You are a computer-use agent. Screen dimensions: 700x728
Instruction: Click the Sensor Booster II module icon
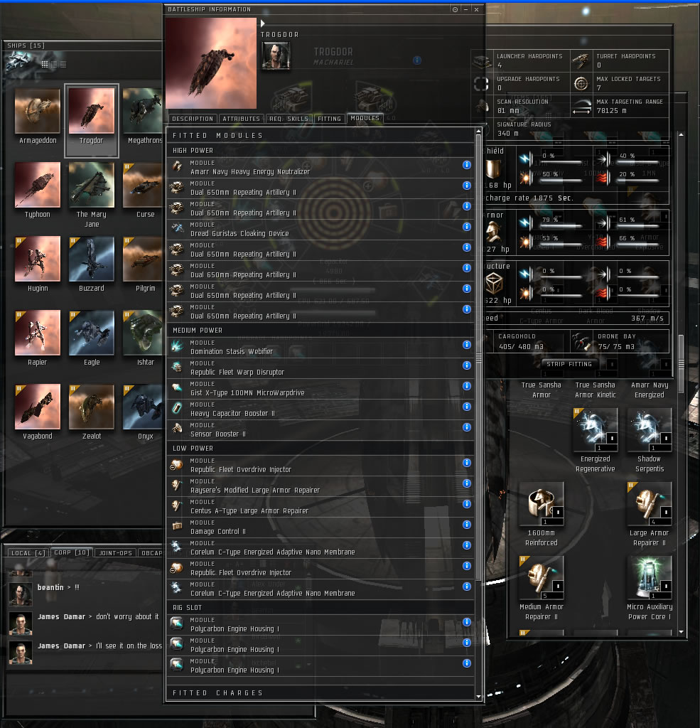177,428
